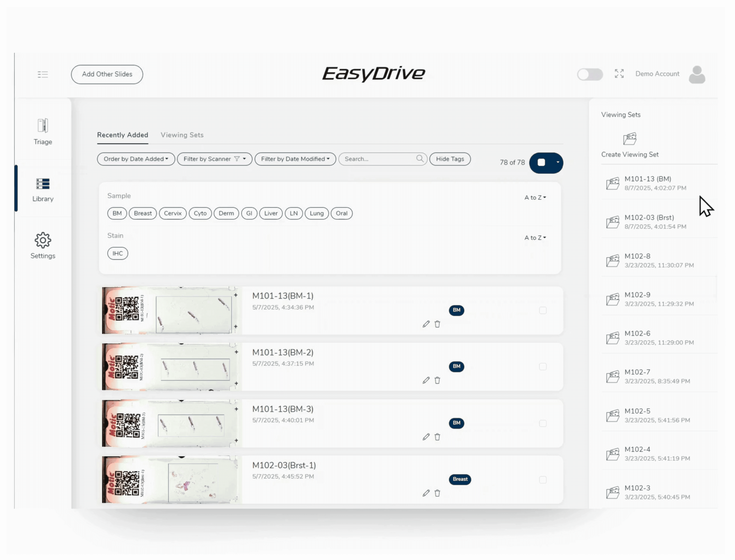735x560 pixels.
Task: Click the search magnifier icon
Action: 420,159
